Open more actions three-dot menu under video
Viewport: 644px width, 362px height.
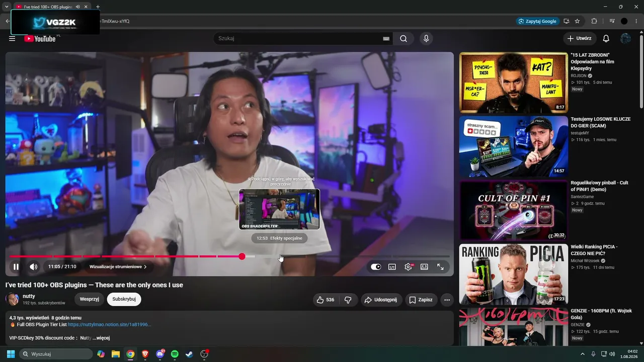(447, 300)
